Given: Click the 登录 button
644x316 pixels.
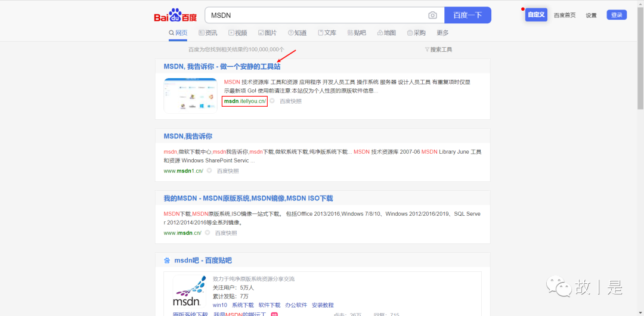Looking at the screenshot, I should coord(617,15).
